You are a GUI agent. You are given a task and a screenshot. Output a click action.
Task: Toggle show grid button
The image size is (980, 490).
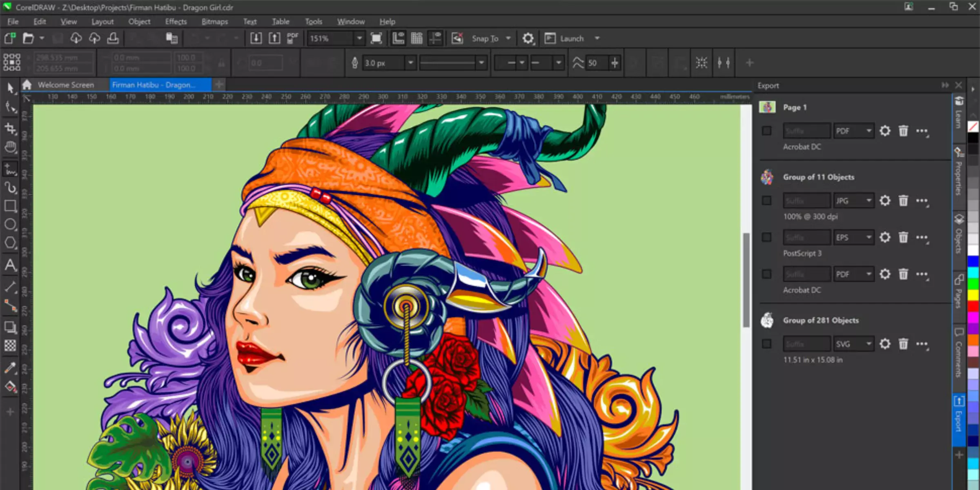pos(416,38)
